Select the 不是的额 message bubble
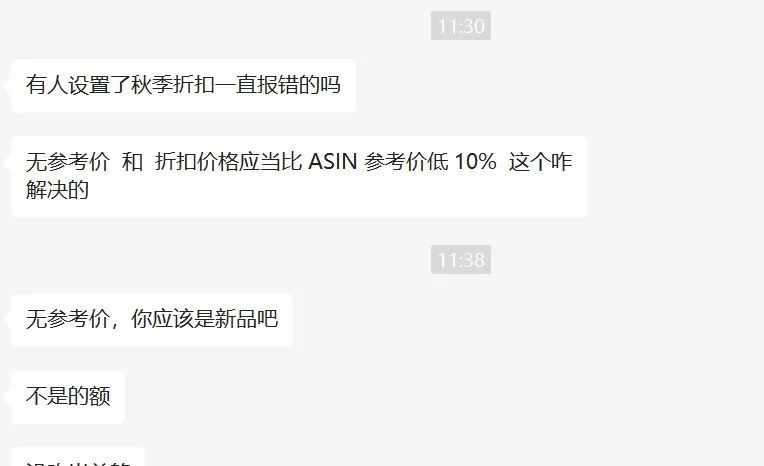 [x=68, y=397]
